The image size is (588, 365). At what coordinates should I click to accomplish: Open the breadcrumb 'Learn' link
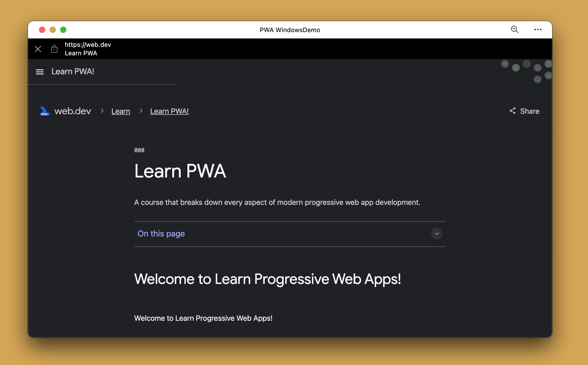[x=120, y=111]
